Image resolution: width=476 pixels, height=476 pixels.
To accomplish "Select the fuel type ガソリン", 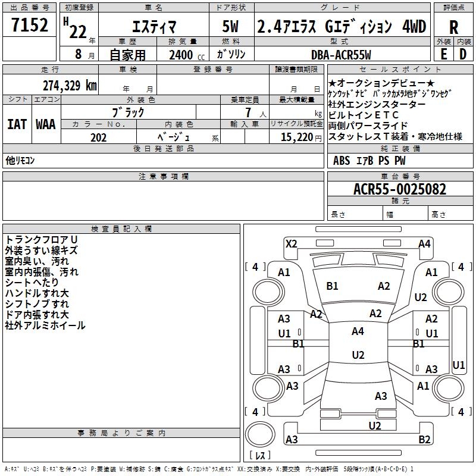I will [231, 54].
